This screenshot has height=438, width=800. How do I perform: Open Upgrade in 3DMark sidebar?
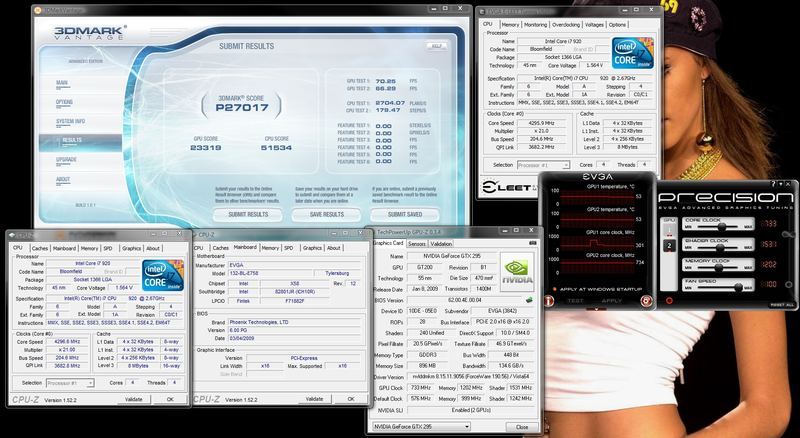[x=66, y=160]
